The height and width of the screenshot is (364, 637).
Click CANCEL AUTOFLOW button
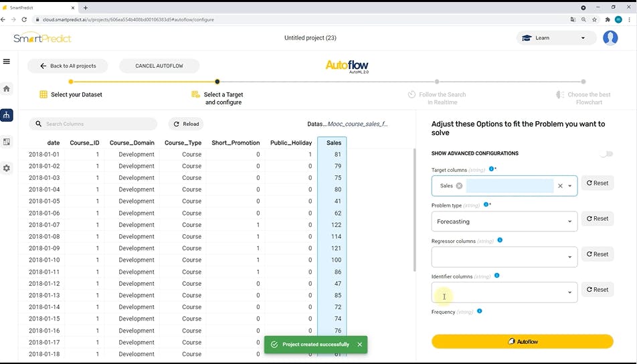click(159, 66)
